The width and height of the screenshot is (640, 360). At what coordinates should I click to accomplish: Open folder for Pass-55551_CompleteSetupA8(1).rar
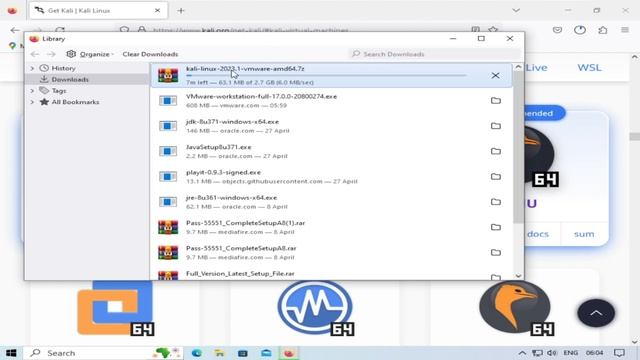tap(496, 227)
